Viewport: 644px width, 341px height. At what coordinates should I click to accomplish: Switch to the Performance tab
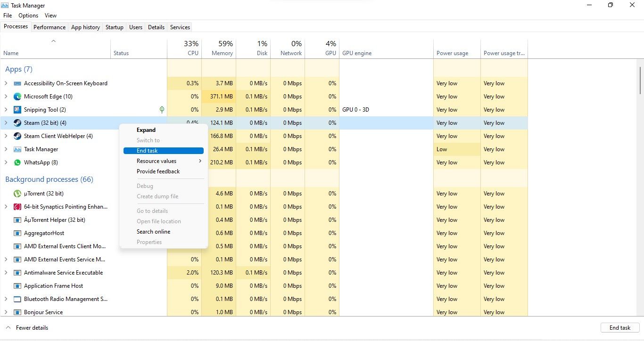pyautogui.click(x=50, y=27)
